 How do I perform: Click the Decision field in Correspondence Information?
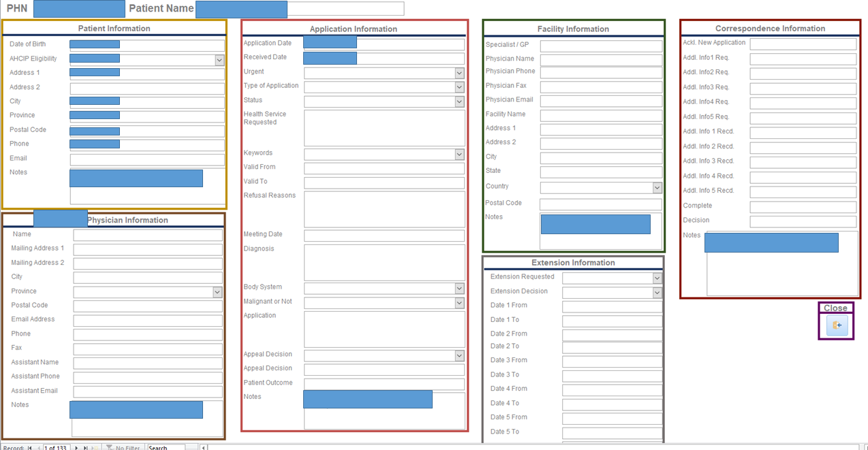point(803,221)
